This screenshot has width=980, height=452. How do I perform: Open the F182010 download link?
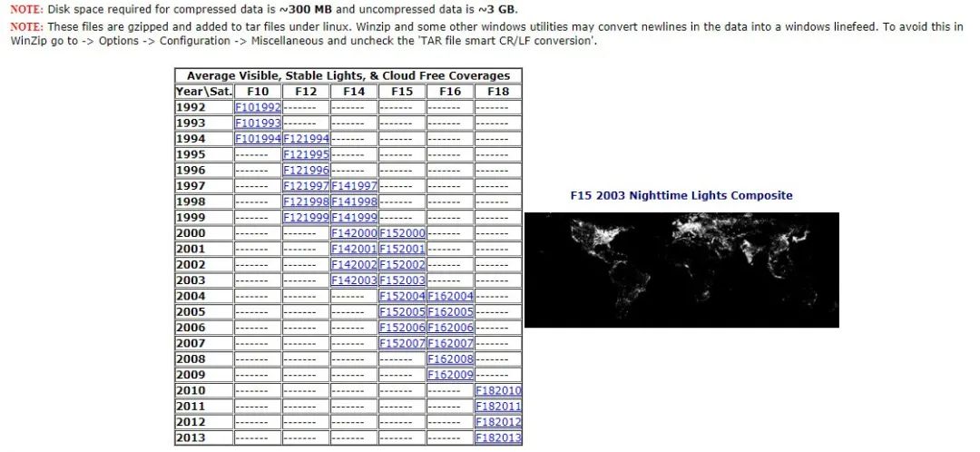pos(498,390)
